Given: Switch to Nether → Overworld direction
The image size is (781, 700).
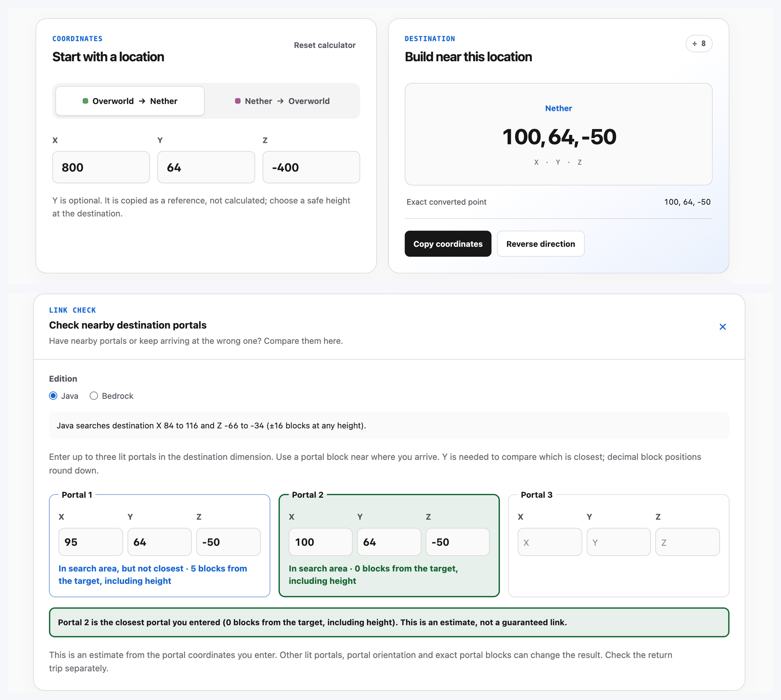Looking at the screenshot, I should pyautogui.click(x=282, y=101).
